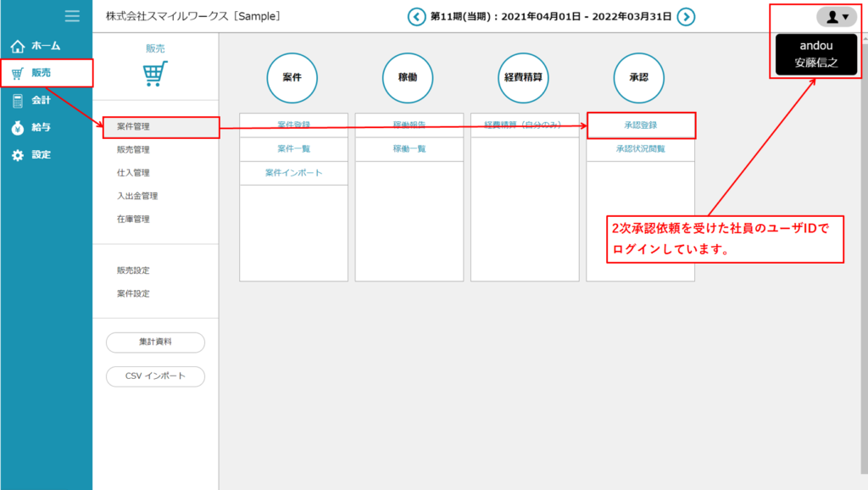Image resolution: width=868 pixels, height=490 pixels.
Task: Go to previous fiscal period arrow
Action: coord(416,17)
